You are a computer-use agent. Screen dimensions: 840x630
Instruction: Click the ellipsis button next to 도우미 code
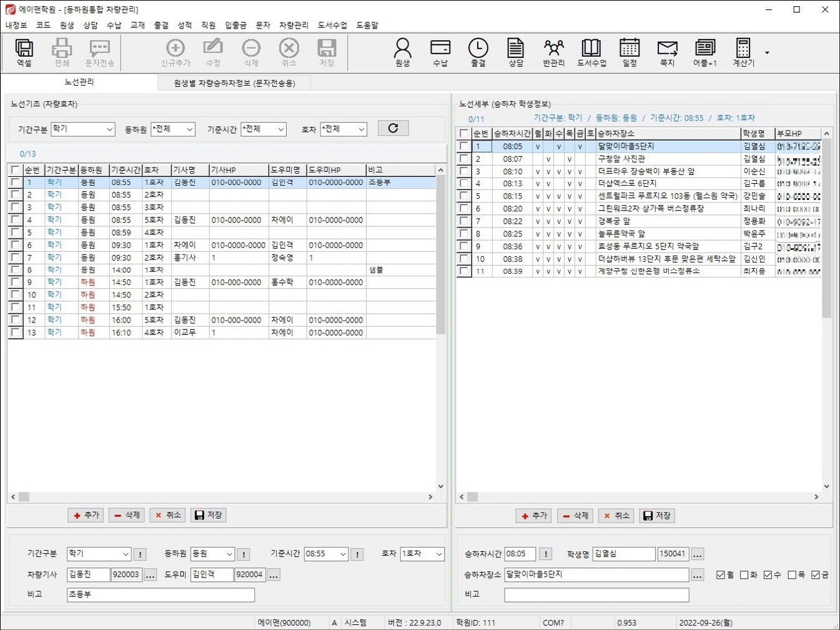(x=274, y=575)
